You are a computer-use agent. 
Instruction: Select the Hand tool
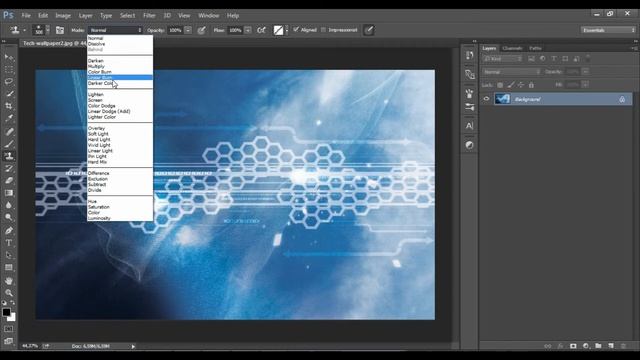click(9, 281)
